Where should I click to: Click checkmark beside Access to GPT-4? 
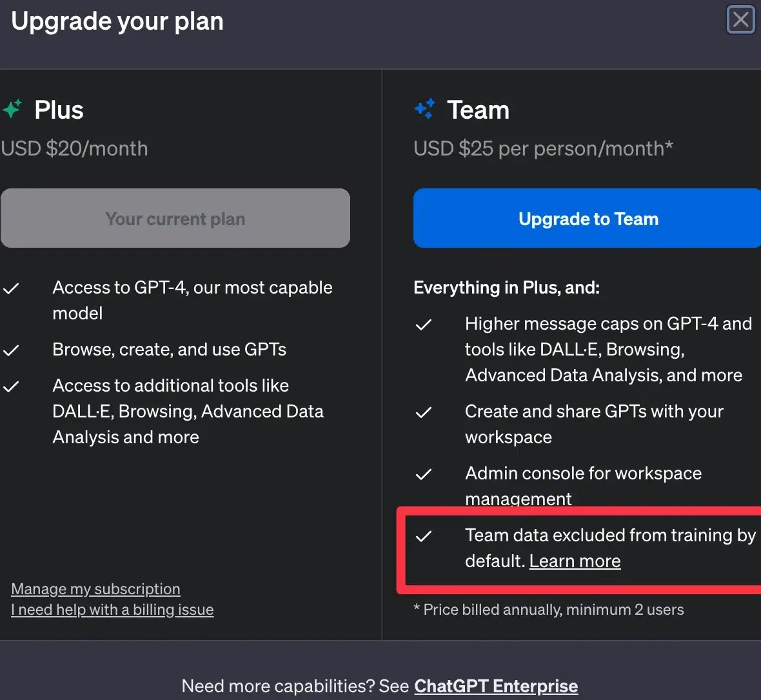click(11, 288)
